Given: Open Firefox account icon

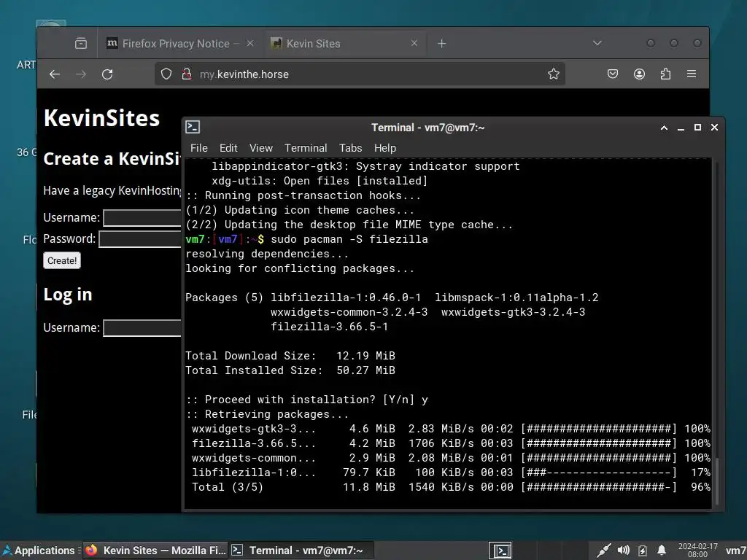Looking at the screenshot, I should [639, 74].
